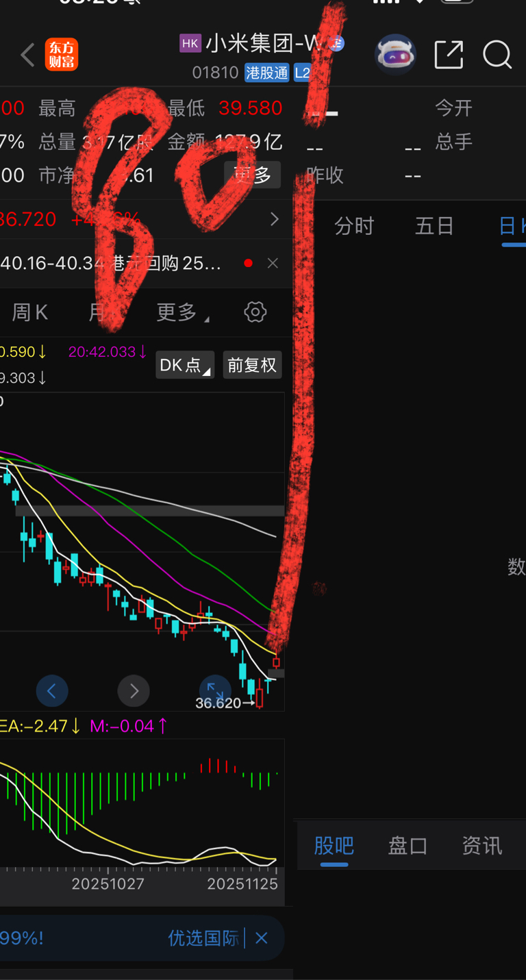Tap the MACD histogram sub-chart
Screen dimensions: 526x980
click(142, 803)
